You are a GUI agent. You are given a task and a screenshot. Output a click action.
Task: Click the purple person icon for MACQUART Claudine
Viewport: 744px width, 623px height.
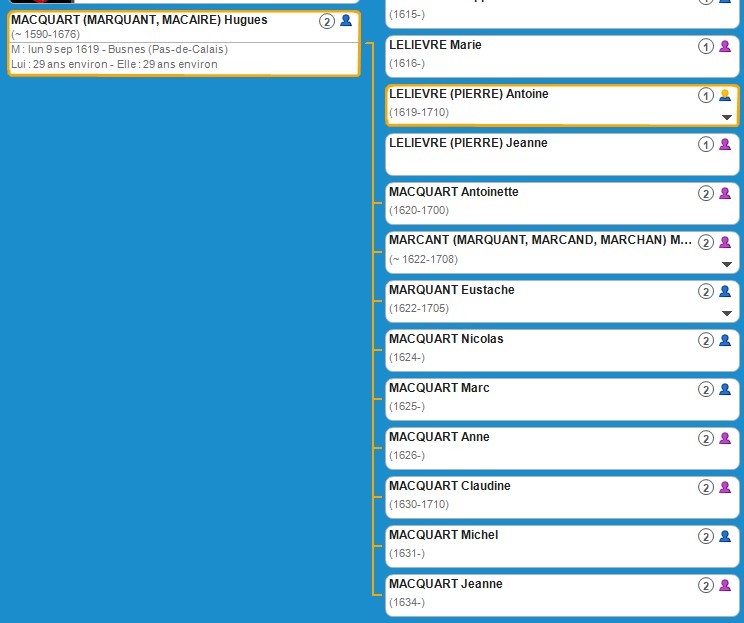click(x=725, y=487)
